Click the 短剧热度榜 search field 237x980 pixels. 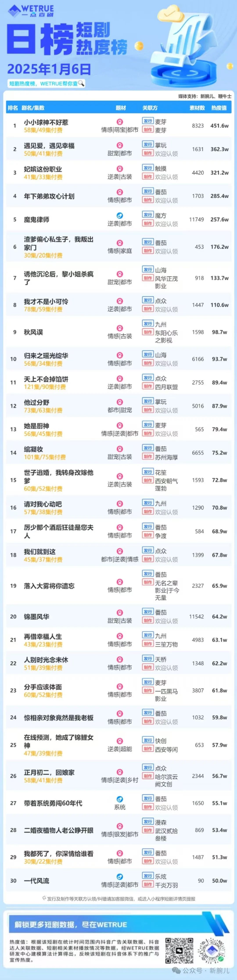(x=47, y=83)
